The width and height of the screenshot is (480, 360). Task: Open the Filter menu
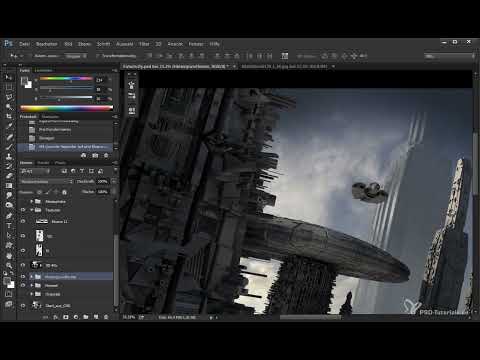[144, 44]
